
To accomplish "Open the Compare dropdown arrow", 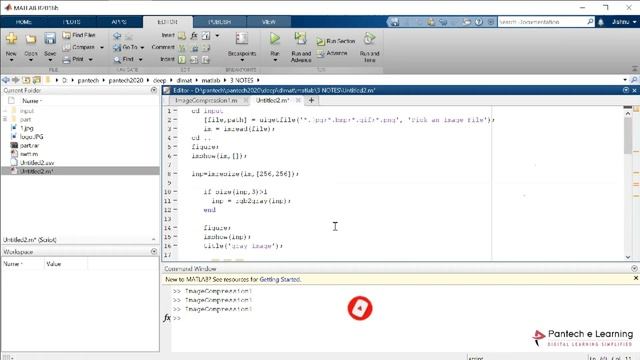I will [102, 48].
